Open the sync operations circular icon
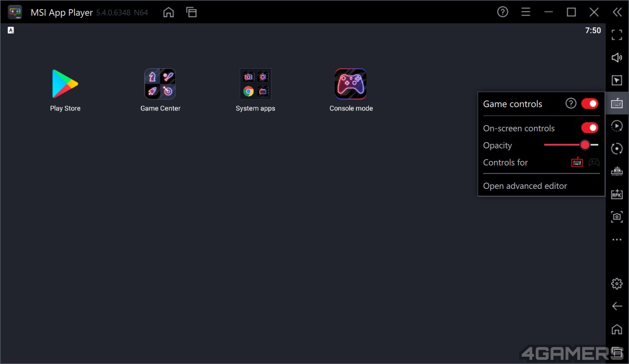 coord(617,148)
